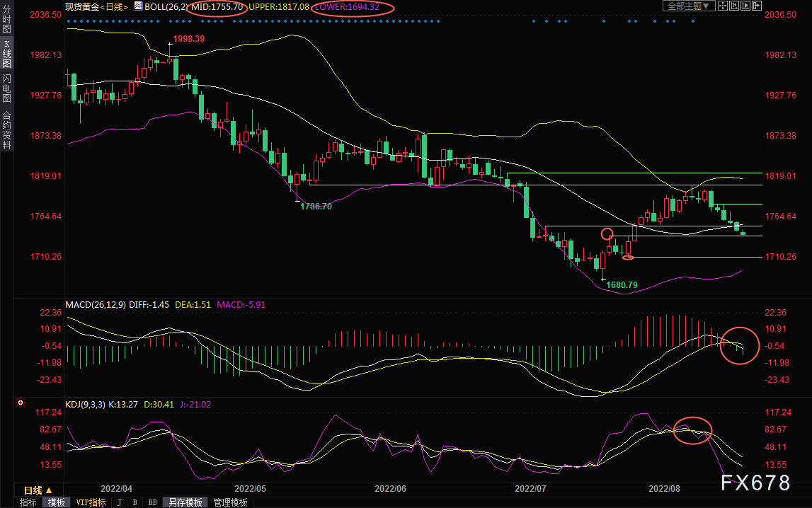Click the DIFF:-1.45 value
The height and width of the screenshot is (508, 812).
coord(149,305)
